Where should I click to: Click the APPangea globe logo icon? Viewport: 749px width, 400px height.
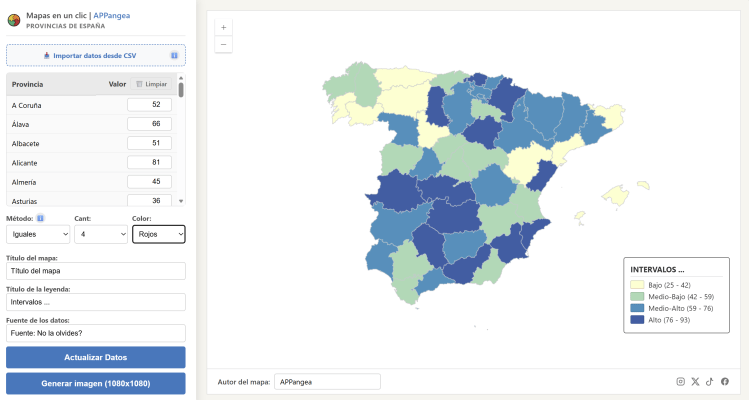(14, 20)
